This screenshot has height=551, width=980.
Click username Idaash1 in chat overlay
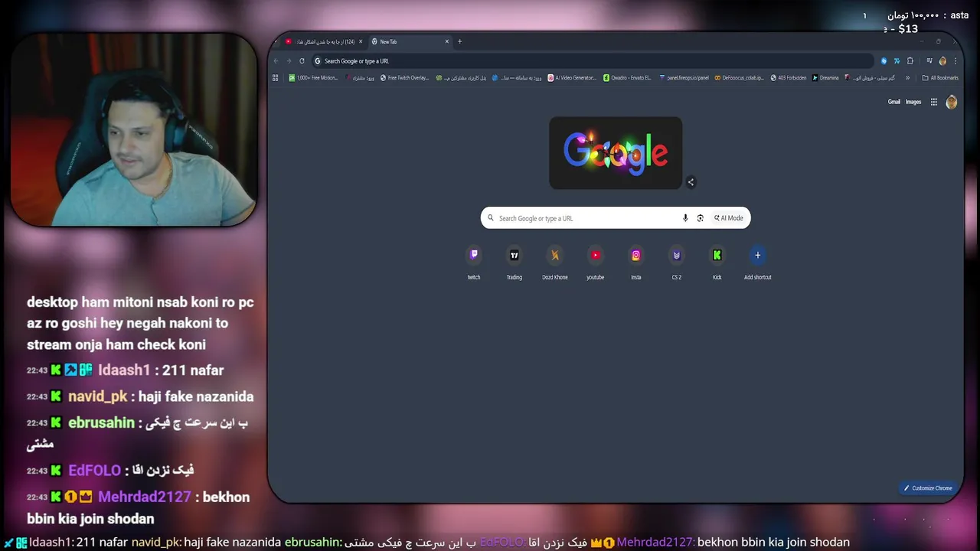(x=124, y=370)
